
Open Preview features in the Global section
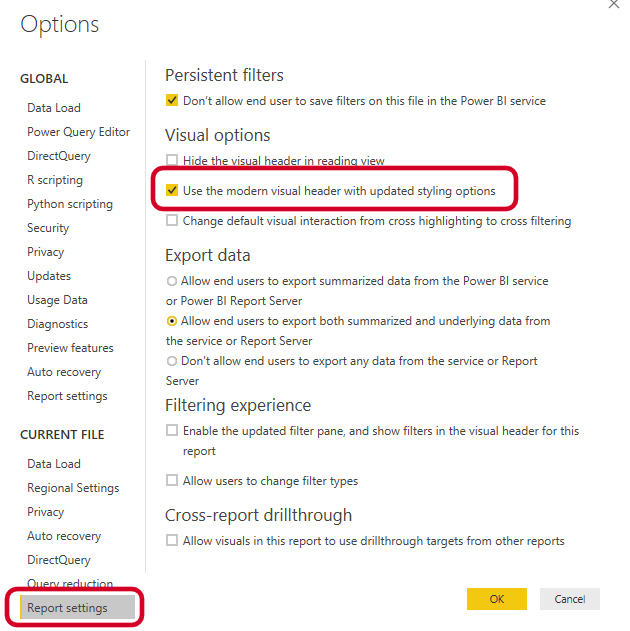(x=70, y=348)
